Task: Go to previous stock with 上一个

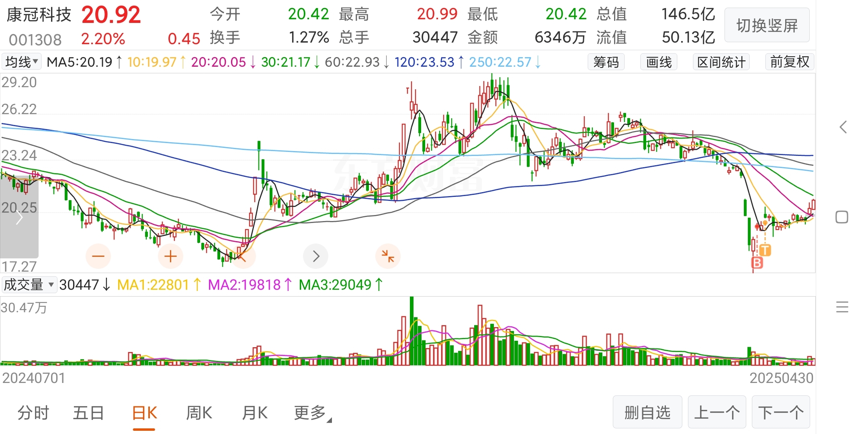Action: tap(717, 412)
